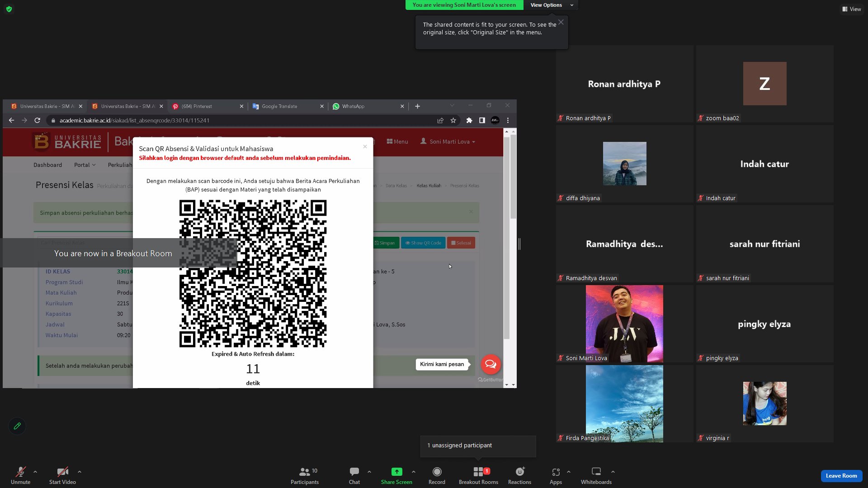Open the red chat bubble widget

click(x=491, y=364)
